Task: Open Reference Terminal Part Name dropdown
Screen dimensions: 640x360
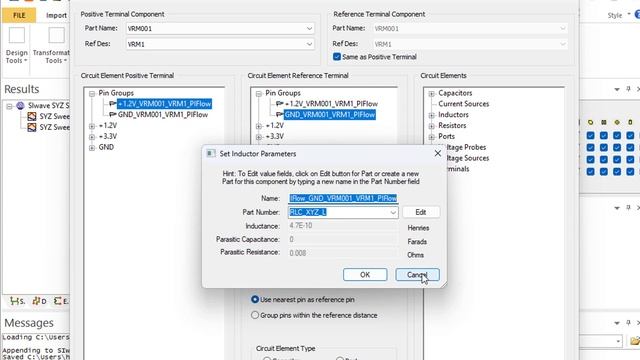Action: [563, 29]
